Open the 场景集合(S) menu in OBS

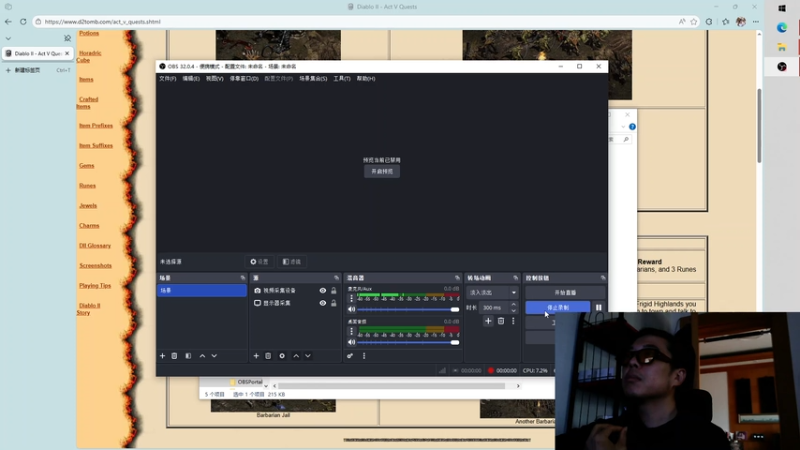point(313,79)
